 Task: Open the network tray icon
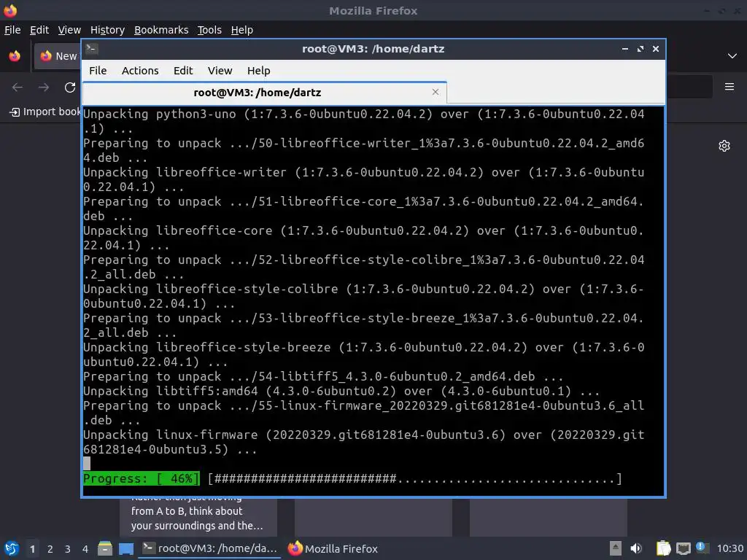tap(683, 548)
